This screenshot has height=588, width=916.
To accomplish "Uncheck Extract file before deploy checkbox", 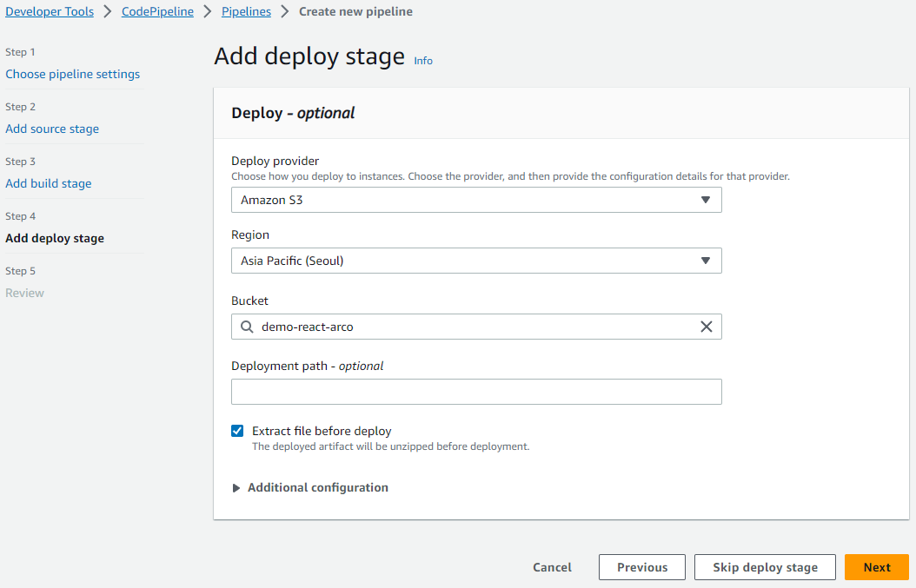I will point(237,431).
